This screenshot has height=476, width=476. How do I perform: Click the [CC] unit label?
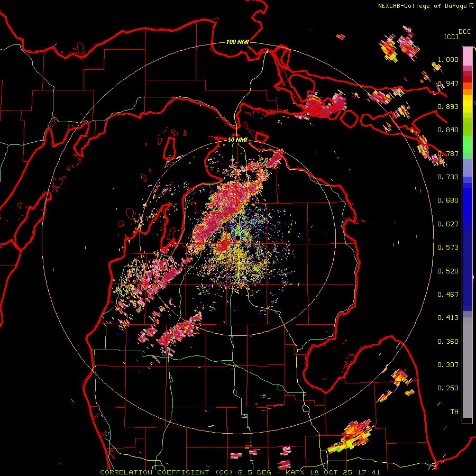(x=451, y=36)
